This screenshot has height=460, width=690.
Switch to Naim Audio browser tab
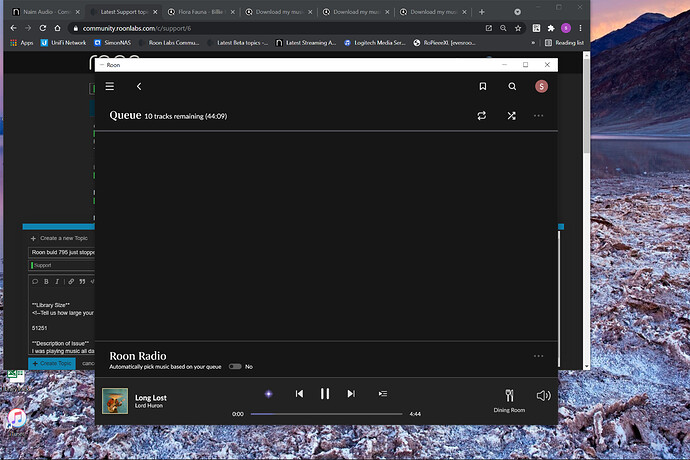coord(45,12)
